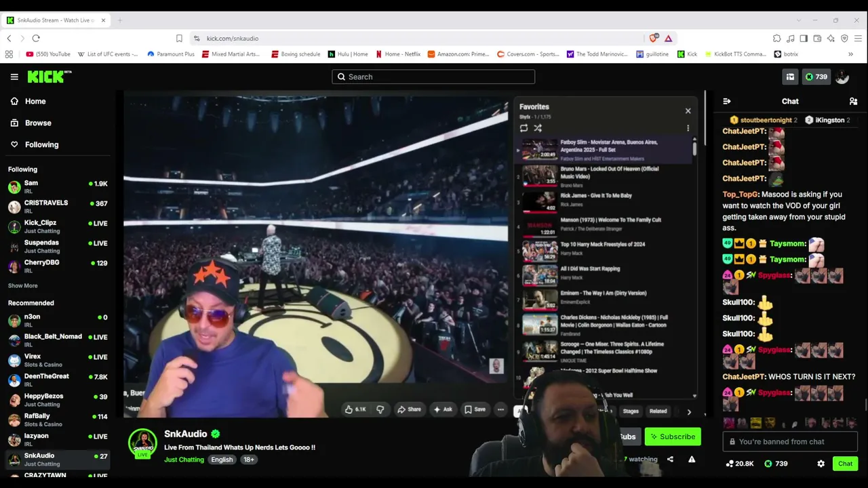868x488 pixels.
Task: Reload the page in the browser
Action: point(36,39)
